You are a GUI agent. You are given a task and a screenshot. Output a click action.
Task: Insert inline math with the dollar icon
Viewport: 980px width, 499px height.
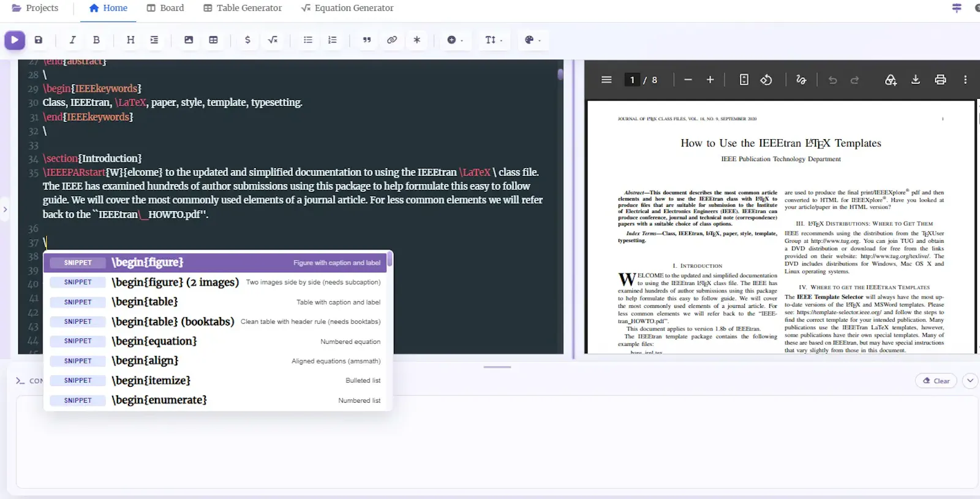coord(247,40)
